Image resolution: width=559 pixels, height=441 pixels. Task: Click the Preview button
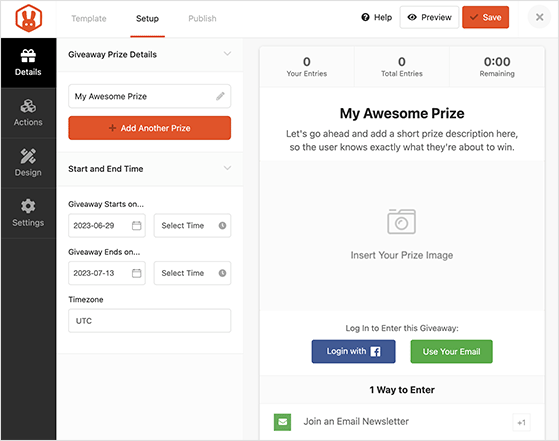click(429, 17)
